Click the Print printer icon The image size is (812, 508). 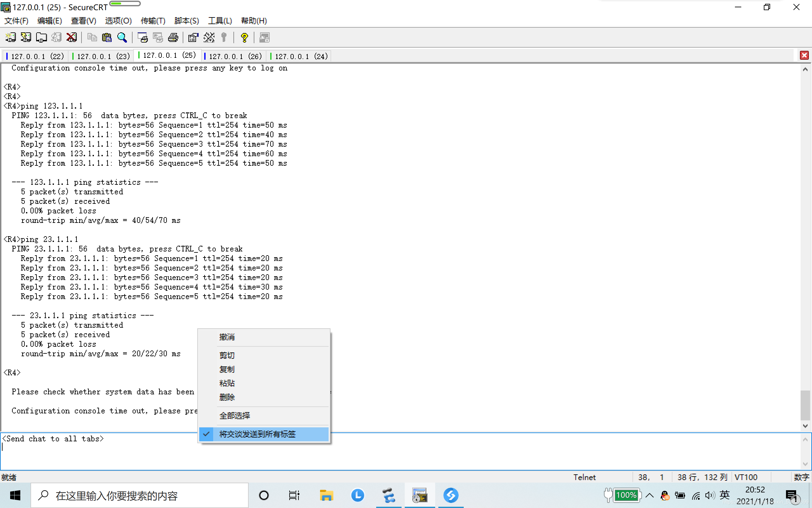[173, 37]
